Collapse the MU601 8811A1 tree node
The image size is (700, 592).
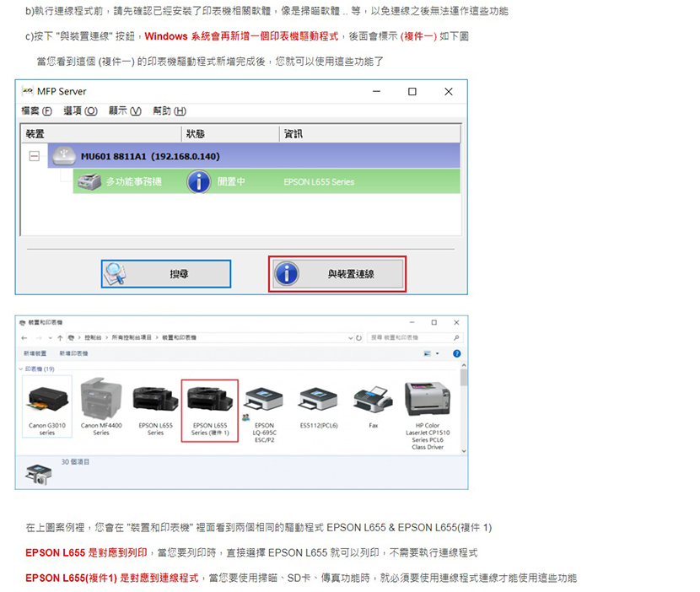35,156
